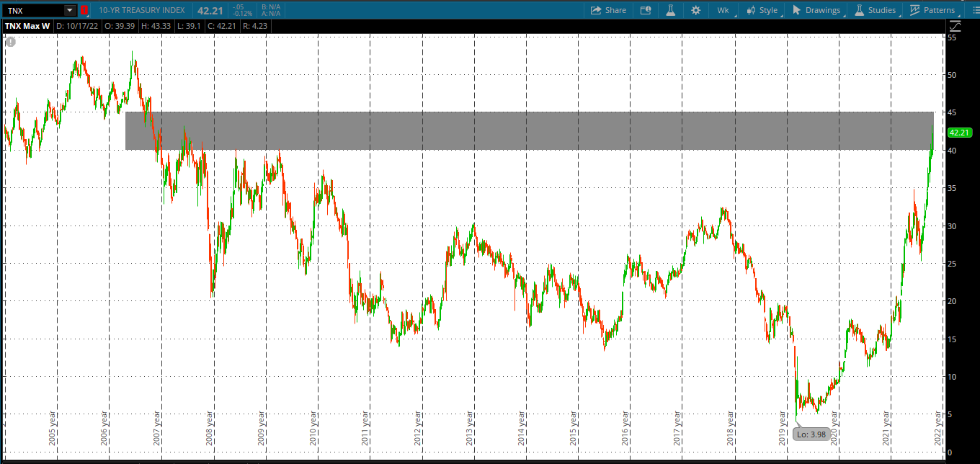
Task: Click the Share button in the toolbar
Action: [608, 10]
